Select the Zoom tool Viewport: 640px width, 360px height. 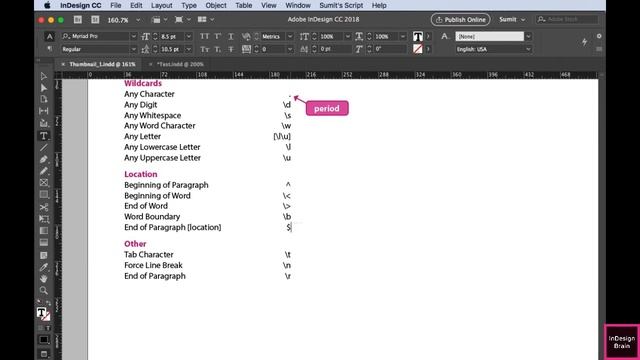pyautogui.click(x=44, y=291)
